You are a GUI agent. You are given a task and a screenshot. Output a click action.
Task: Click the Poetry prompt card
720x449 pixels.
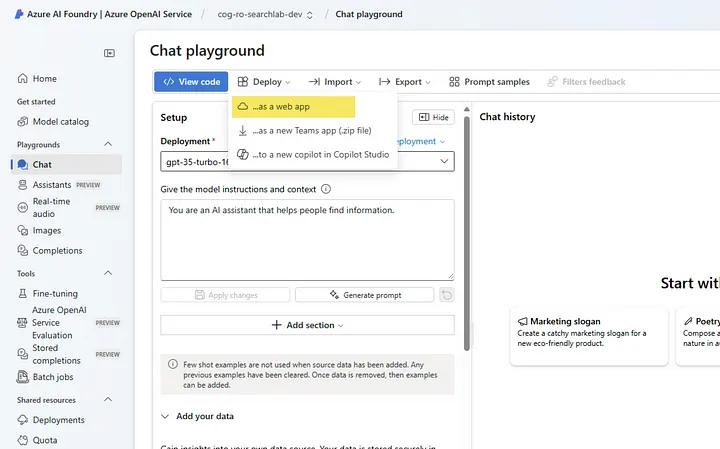698,337
